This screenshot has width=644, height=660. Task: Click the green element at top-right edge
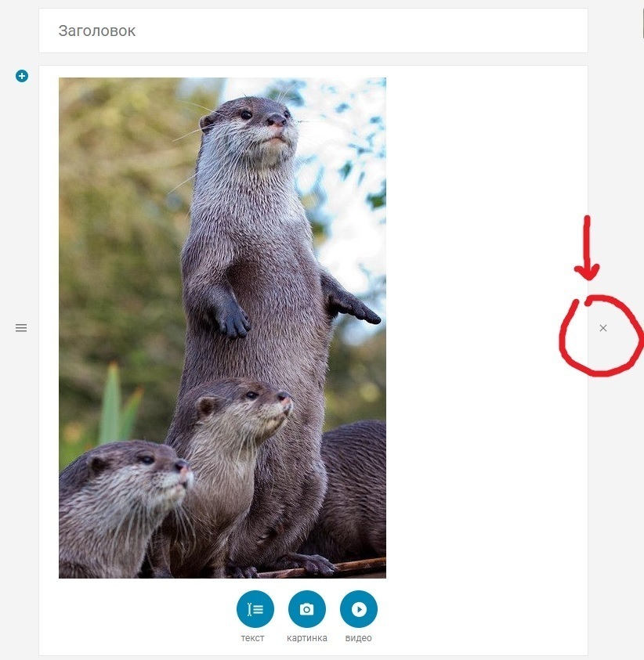tap(642, 20)
